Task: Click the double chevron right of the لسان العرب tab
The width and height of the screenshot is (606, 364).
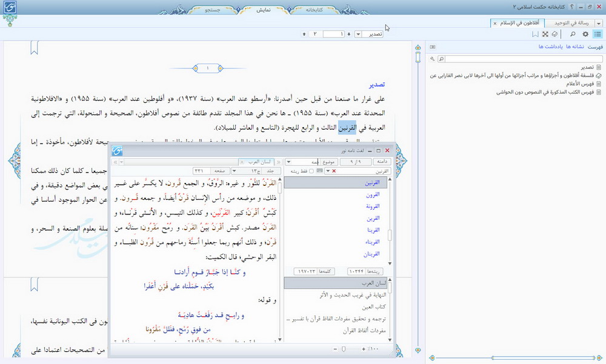Action: (278, 162)
